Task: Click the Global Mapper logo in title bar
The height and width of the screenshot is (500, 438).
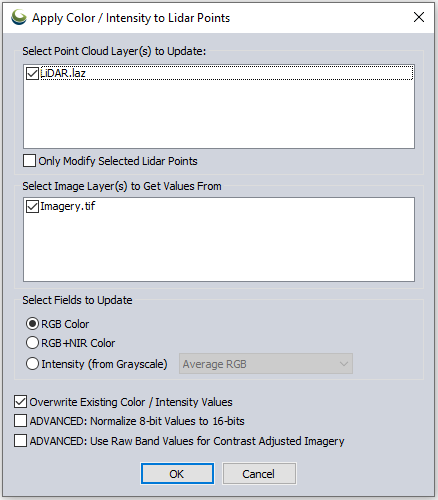Action: pos(19,17)
